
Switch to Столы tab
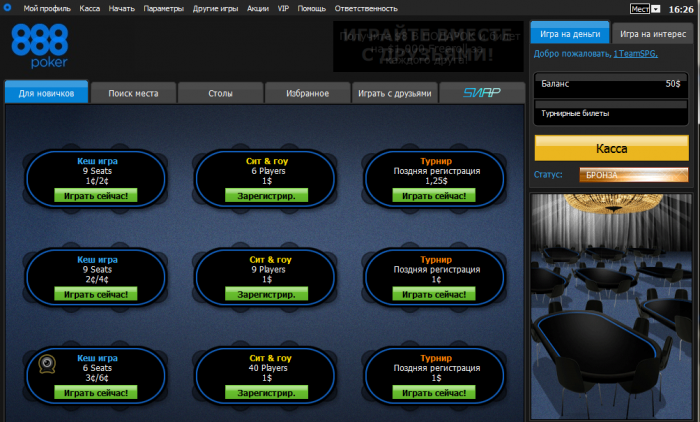pyautogui.click(x=220, y=93)
